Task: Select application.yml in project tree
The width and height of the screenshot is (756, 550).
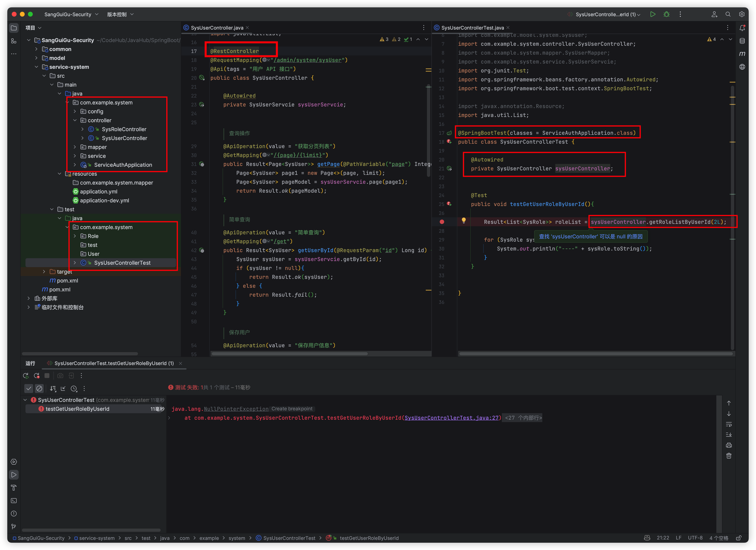Action: (x=98, y=191)
